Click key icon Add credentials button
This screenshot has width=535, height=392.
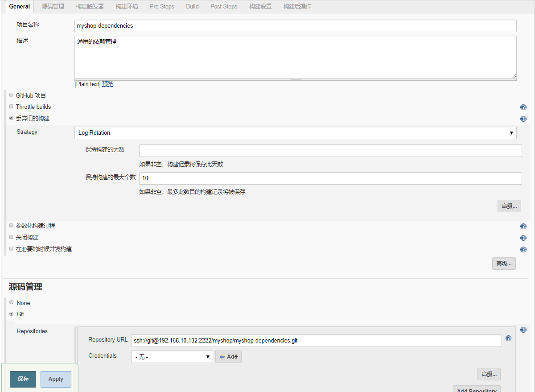228,357
